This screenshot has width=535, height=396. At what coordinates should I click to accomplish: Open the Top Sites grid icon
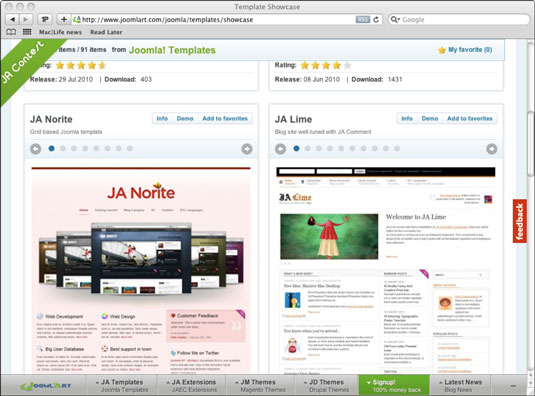tap(27, 32)
